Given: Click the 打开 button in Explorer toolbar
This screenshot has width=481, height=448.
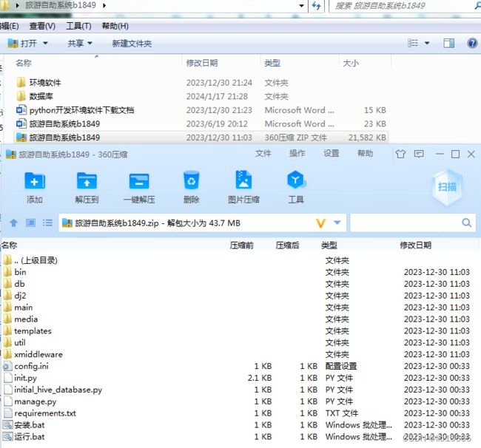Looking at the screenshot, I should coord(21,44).
